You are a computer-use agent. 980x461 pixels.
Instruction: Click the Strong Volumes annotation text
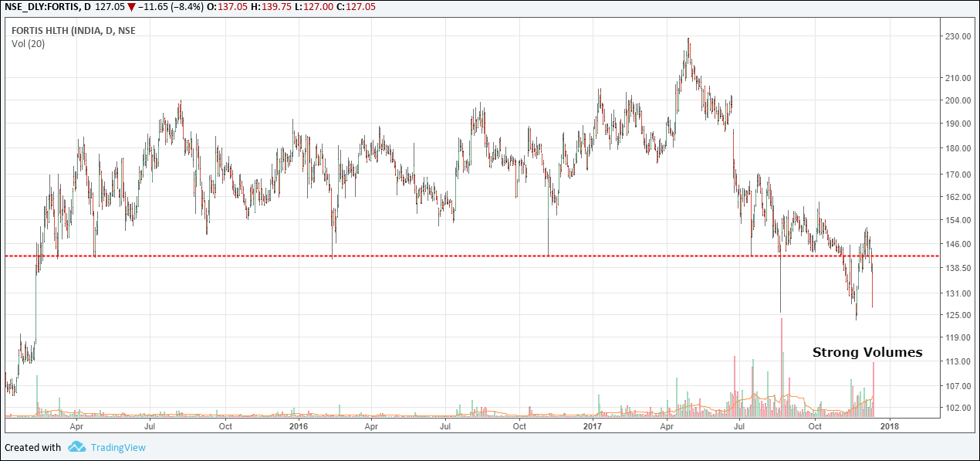[867, 352]
